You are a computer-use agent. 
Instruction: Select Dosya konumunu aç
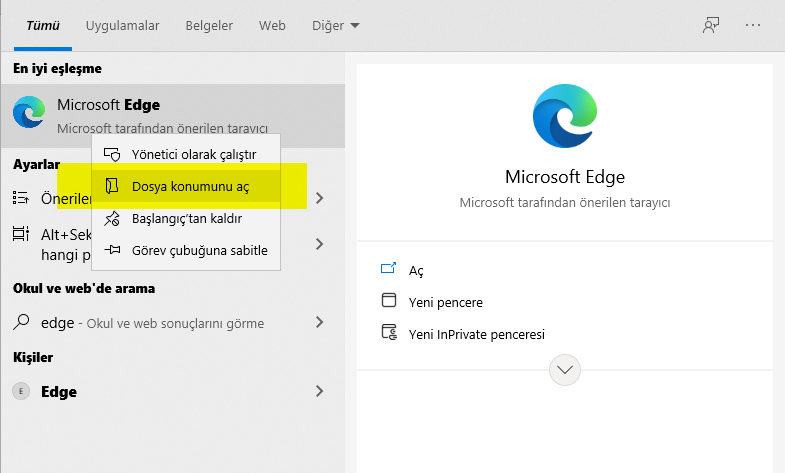tap(186, 186)
